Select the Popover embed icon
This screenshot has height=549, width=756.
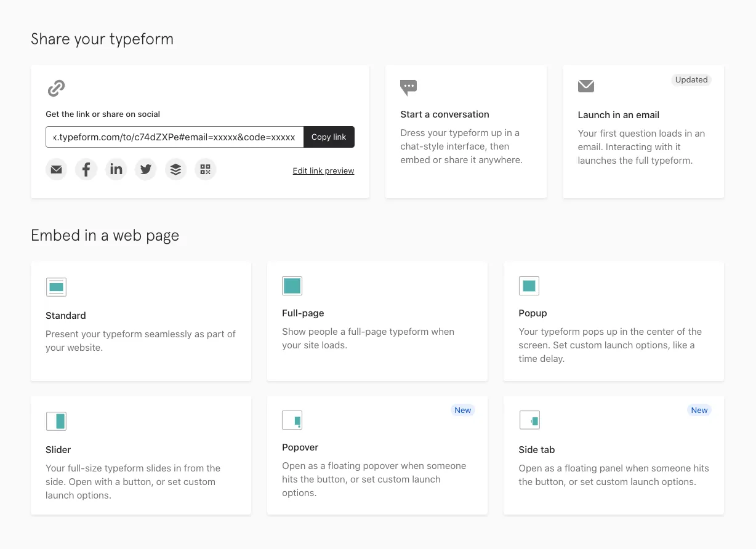point(292,420)
